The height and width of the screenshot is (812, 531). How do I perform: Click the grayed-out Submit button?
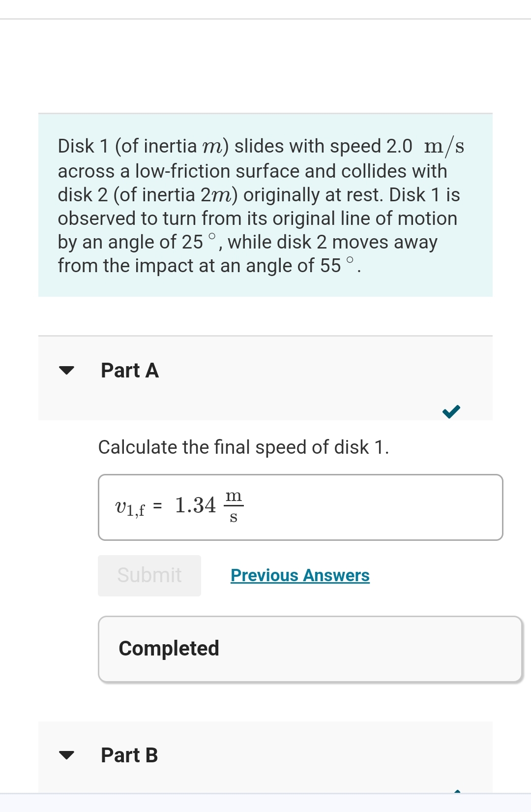coord(149,575)
